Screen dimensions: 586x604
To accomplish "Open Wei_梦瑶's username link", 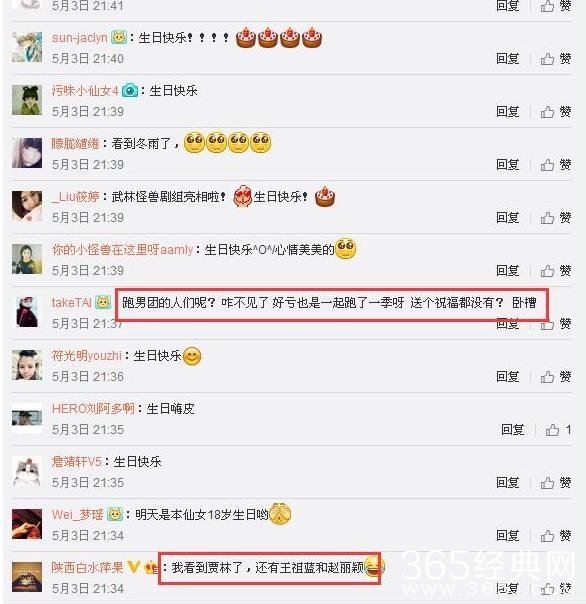I will click(77, 515).
